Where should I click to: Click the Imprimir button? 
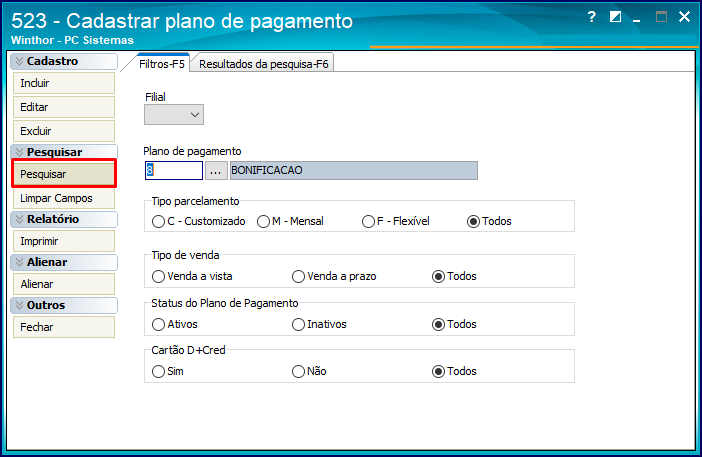pyautogui.click(x=64, y=241)
